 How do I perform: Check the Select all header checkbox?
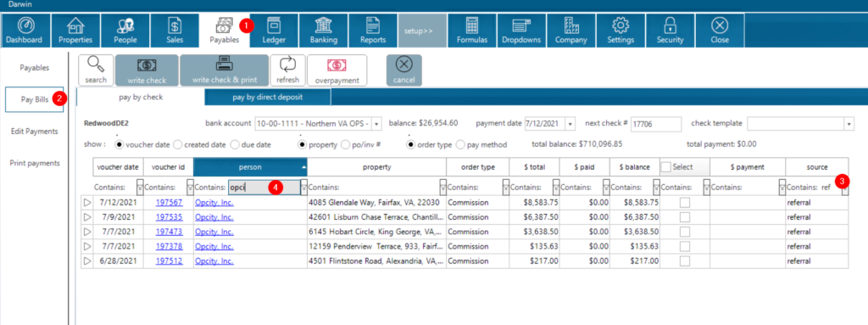pos(666,166)
